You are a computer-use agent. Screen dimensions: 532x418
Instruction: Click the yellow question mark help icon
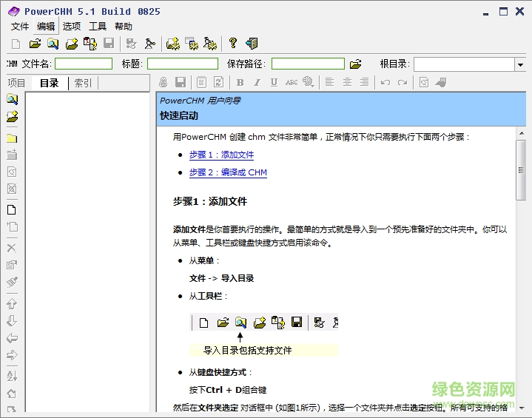click(232, 44)
